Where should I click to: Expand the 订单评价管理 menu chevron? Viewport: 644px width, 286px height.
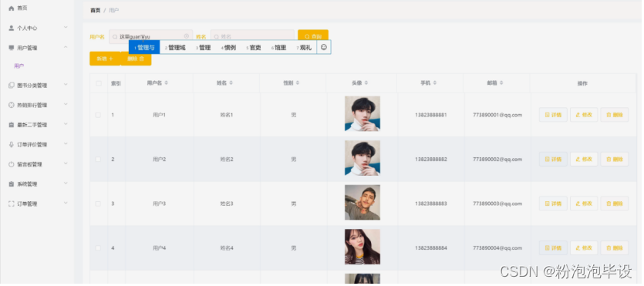point(66,143)
